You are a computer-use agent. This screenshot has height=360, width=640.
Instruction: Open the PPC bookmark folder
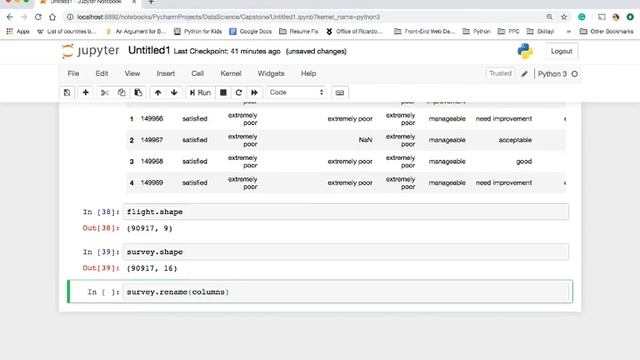[509, 31]
